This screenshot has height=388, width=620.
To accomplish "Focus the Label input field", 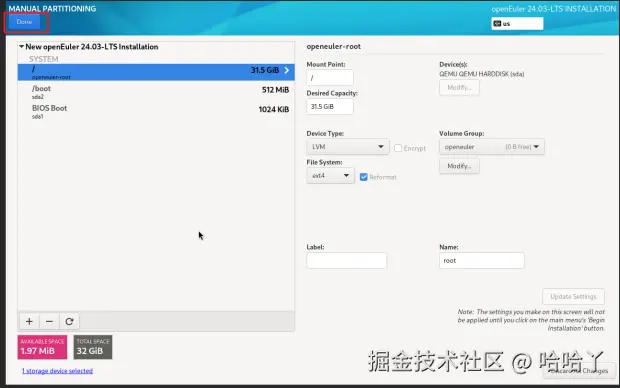I will pyautogui.click(x=346, y=260).
